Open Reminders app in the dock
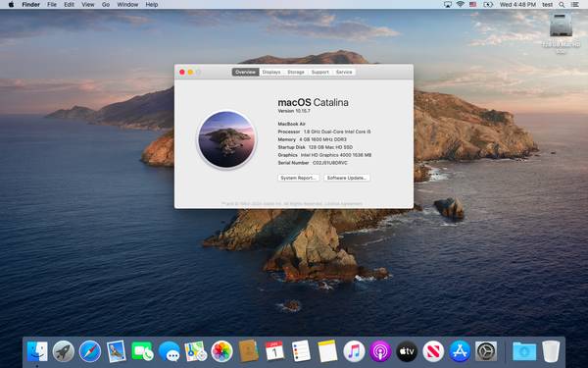The height and width of the screenshot is (368, 588). (x=301, y=351)
